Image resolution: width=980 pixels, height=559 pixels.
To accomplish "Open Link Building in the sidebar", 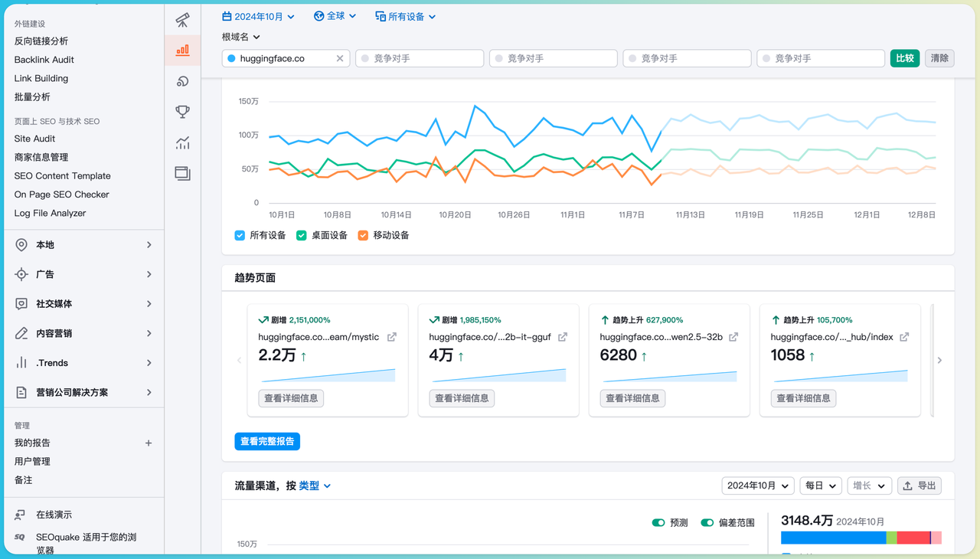I will pyautogui.click(x=41, y=78).
